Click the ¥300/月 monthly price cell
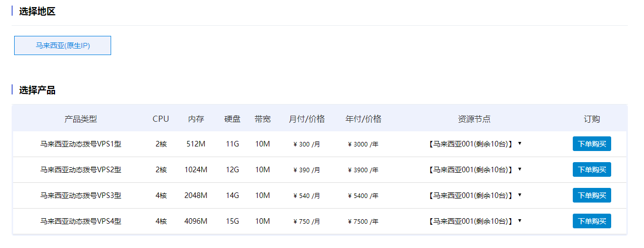Viewport: 644px width, 248px height. tap(307, 144)
